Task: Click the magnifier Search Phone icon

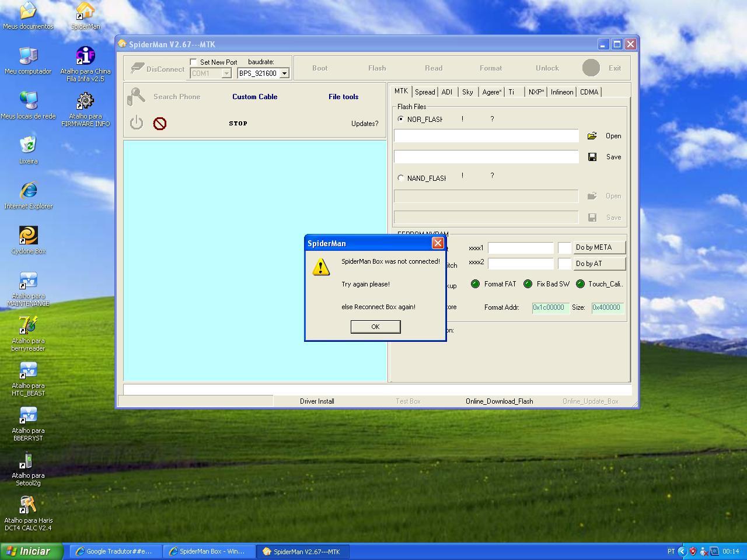Action: [x=136, y=96]
